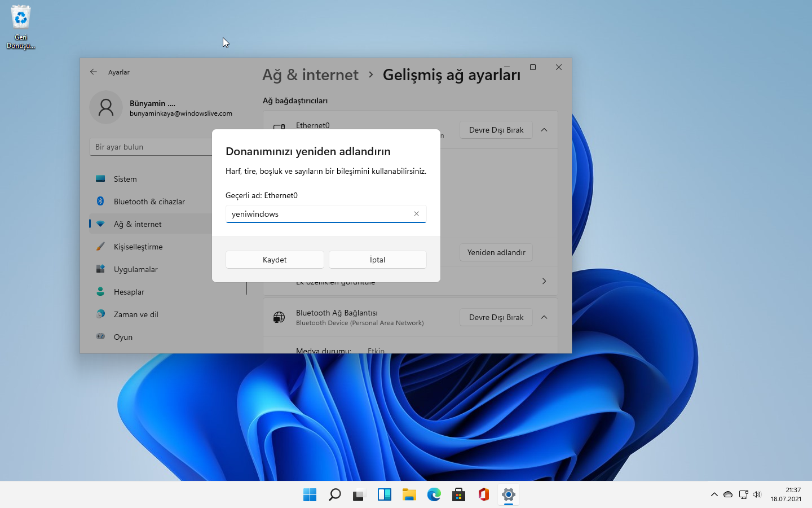Click the Uygulamalar sidebar icon

(100, 269)
